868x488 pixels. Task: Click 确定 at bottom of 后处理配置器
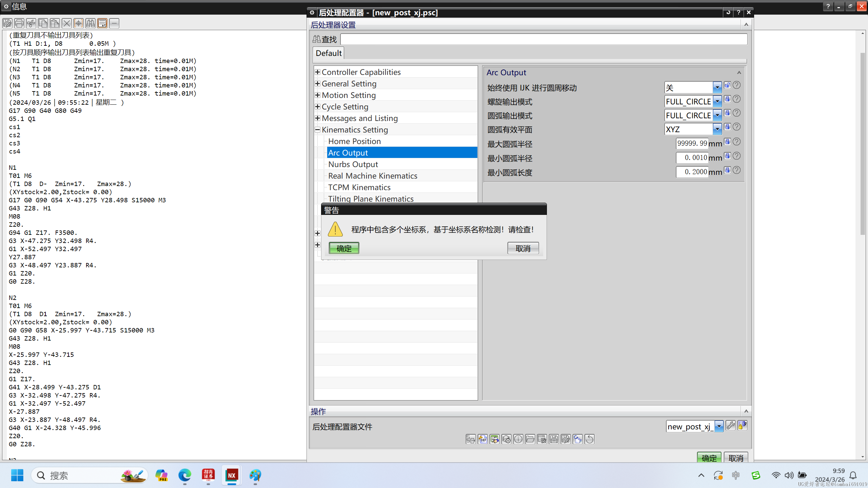(709, 457)
